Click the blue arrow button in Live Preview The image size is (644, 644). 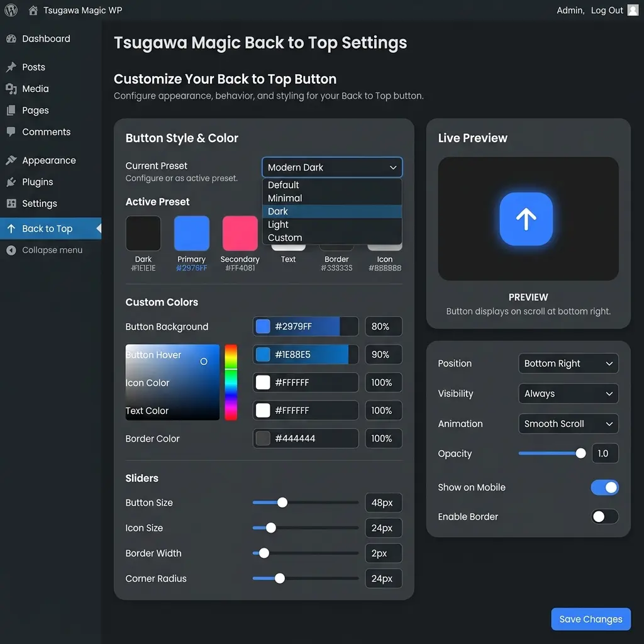click(x=526, y=219)
